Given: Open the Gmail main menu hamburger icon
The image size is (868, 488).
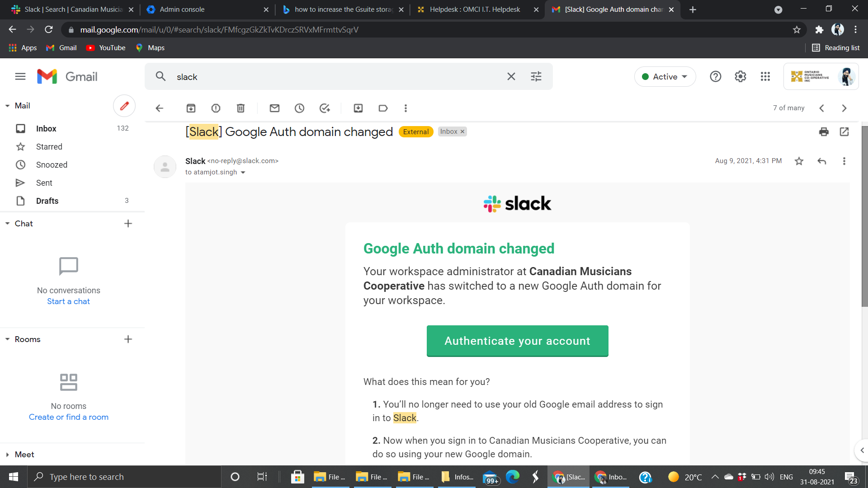Looking at the screenshot, I should (x=20, y=76).
